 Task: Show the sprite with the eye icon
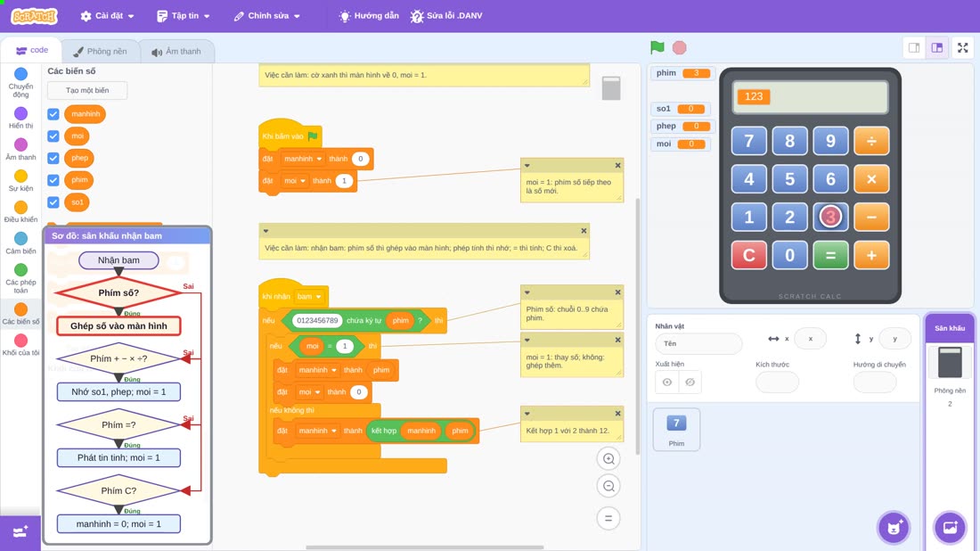coord(667,382)
